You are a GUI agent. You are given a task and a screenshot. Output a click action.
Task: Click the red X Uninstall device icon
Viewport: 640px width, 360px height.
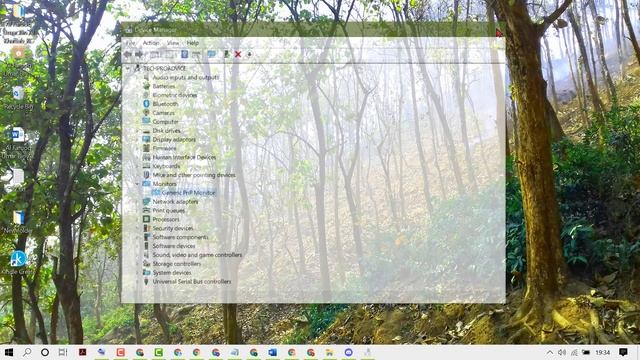tap(238, 54)
